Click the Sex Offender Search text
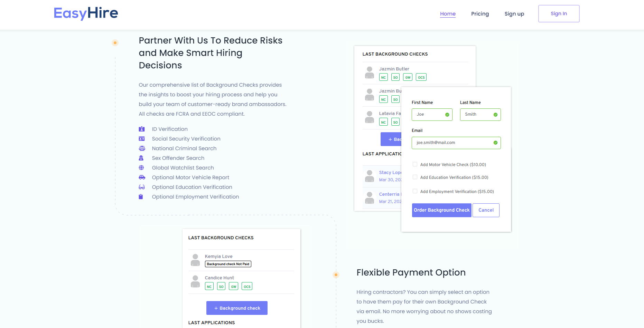Screen dimensions: 644x328 (178, 158)
